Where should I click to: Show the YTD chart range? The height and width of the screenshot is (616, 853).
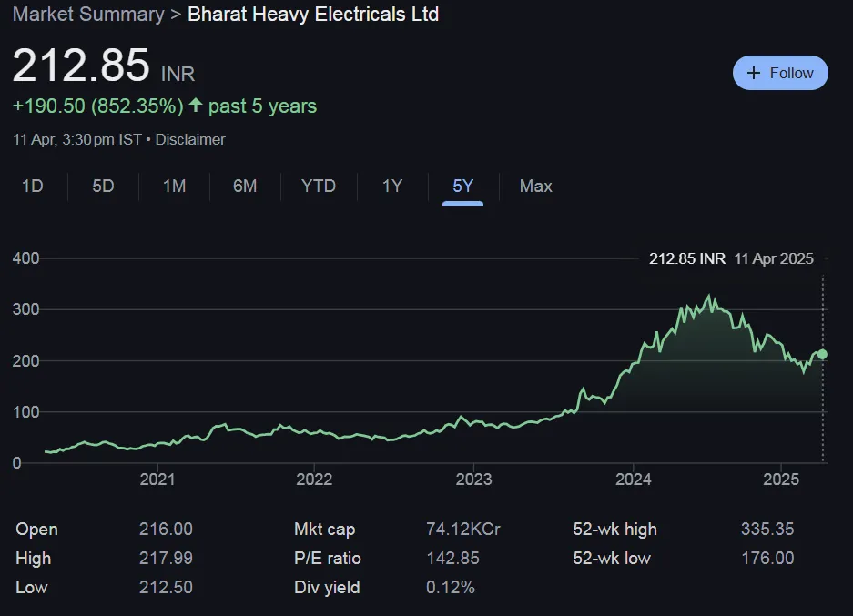pos(319,186)
